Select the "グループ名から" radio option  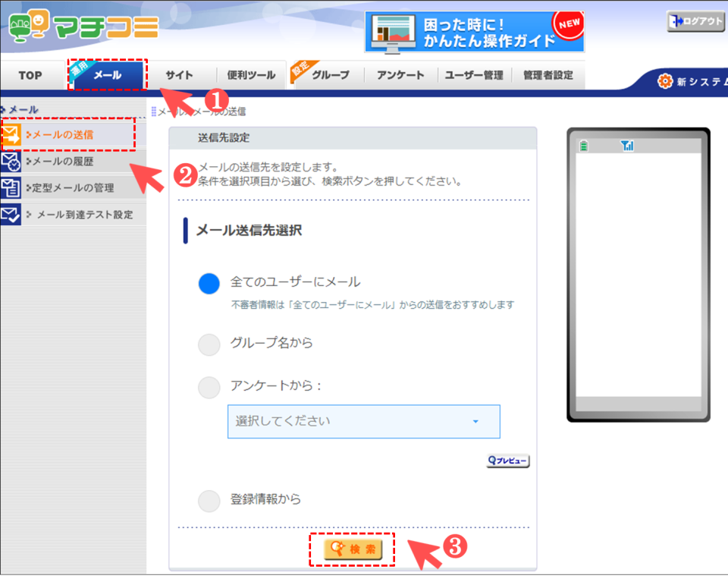[209, 344]
